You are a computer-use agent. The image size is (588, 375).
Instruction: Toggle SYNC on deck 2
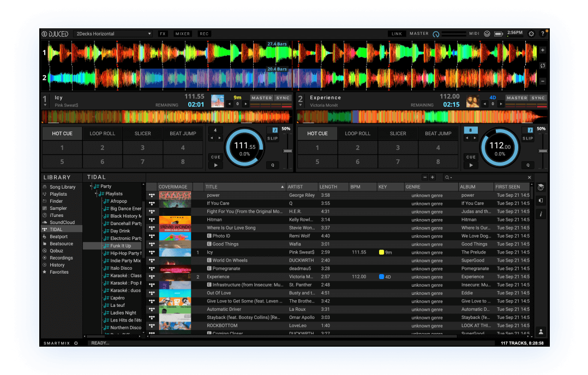coord(538,98)
